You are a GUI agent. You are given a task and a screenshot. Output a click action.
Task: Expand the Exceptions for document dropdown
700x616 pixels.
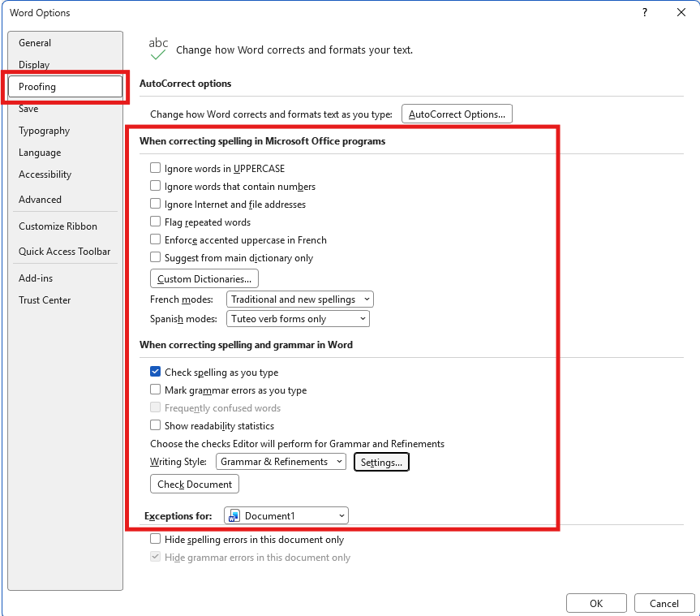(x=286, y=516)
